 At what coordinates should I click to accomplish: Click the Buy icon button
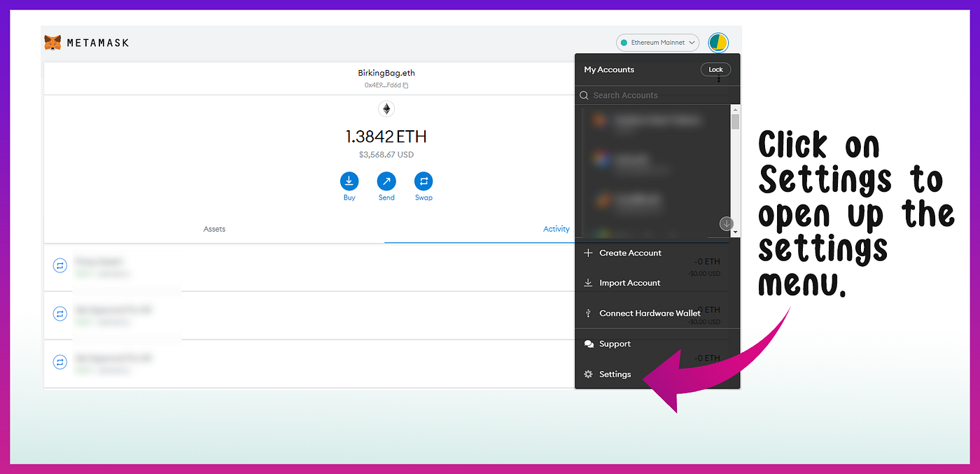tap(349, 181)
